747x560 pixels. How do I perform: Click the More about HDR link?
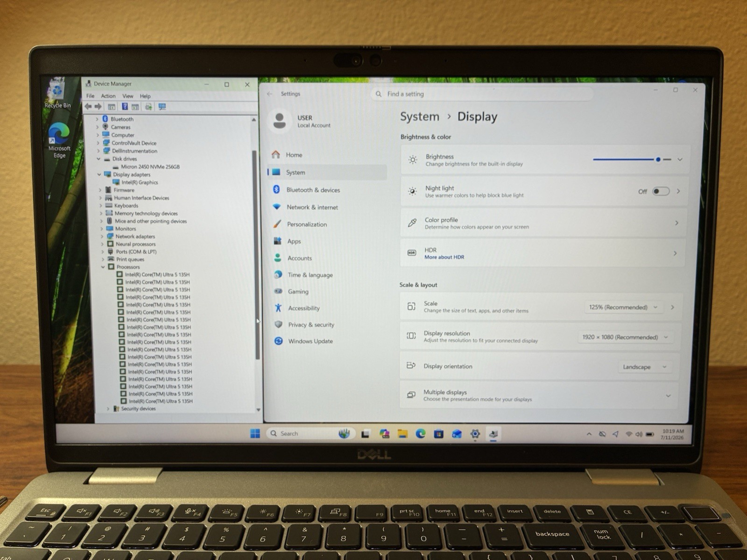[444, 257]
